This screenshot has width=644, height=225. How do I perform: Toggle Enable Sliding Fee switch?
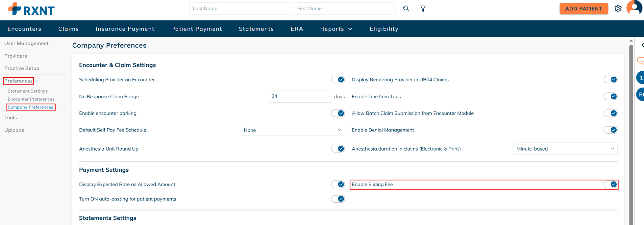click(x=611, y=184)
